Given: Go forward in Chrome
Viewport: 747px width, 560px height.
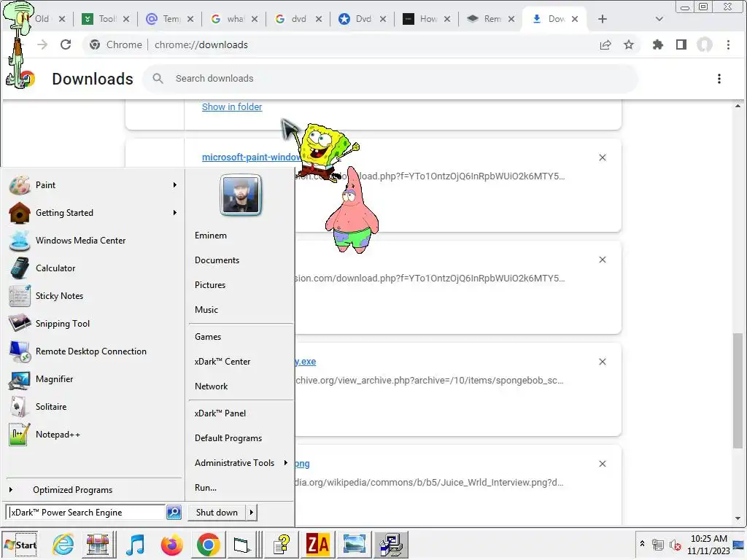Looking at the screenshot, I should pos(42,44).
